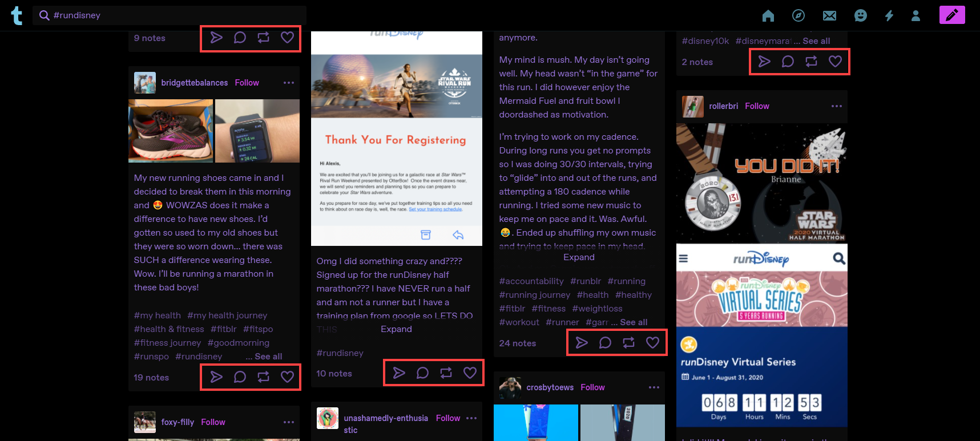Open the YOU DID IT medal image
Viewport: 980px width, 441px height.
click(x=762, y=184)
